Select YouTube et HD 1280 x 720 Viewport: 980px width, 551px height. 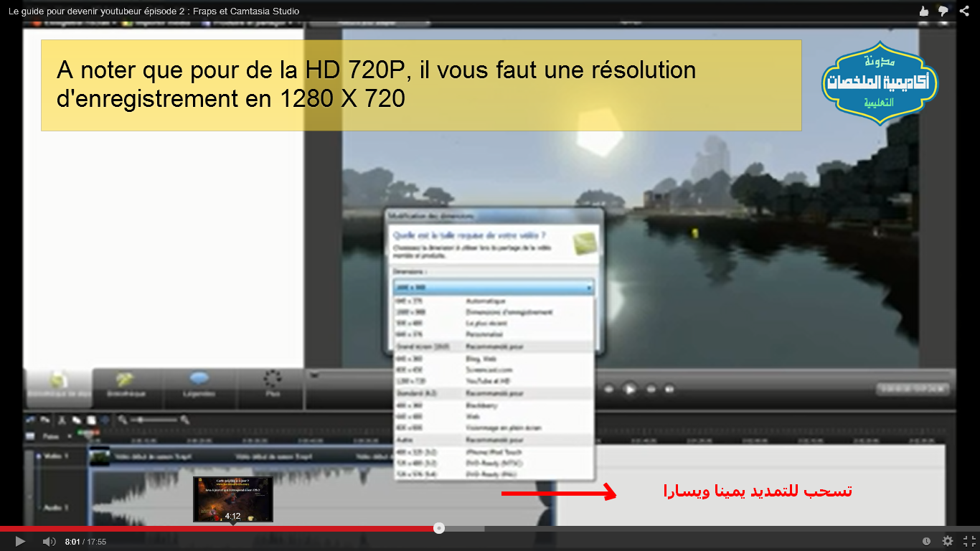[x=494, y=380]
